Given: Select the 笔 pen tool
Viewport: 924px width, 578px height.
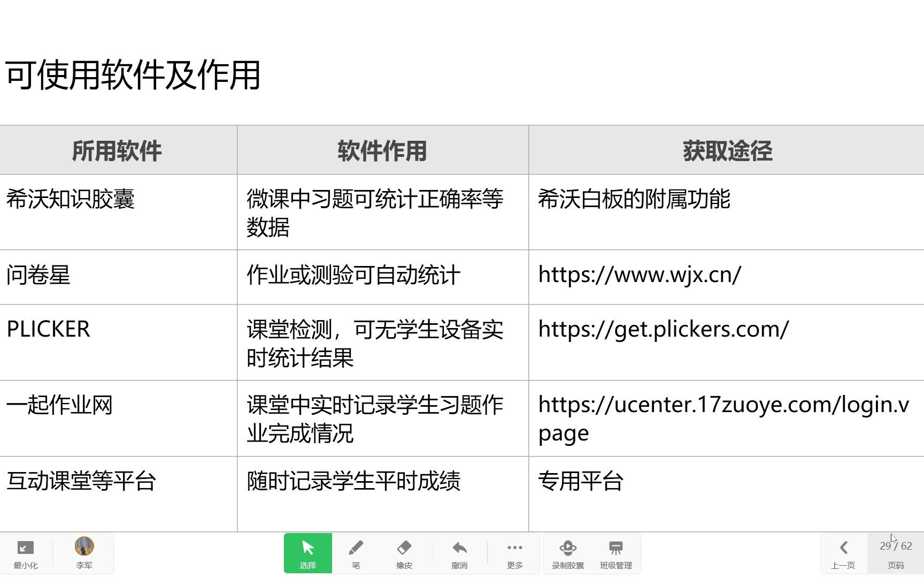Looking at the screenshot, I should click(356, 553).
